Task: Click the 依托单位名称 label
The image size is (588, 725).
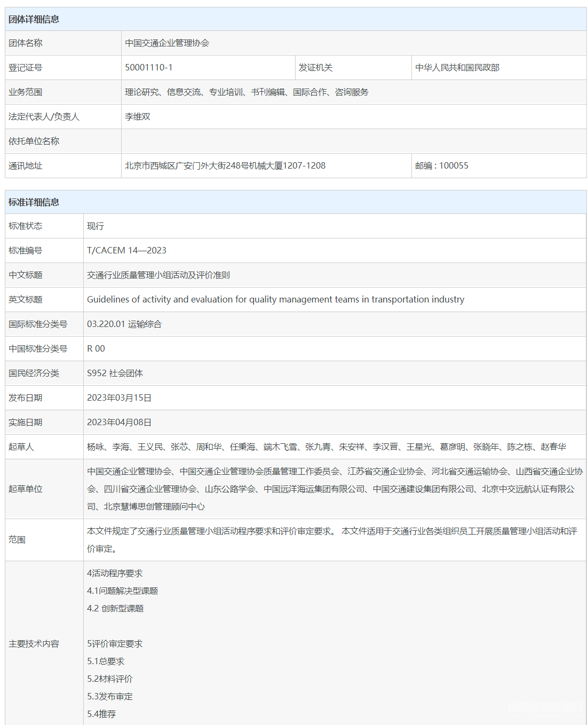Action: tap(34, 141)
